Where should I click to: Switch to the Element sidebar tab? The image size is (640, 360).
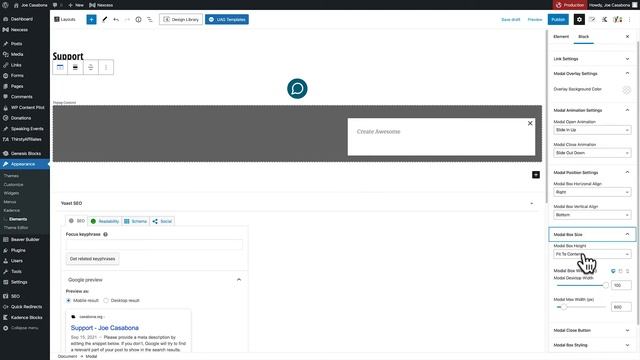coord(561,36)
